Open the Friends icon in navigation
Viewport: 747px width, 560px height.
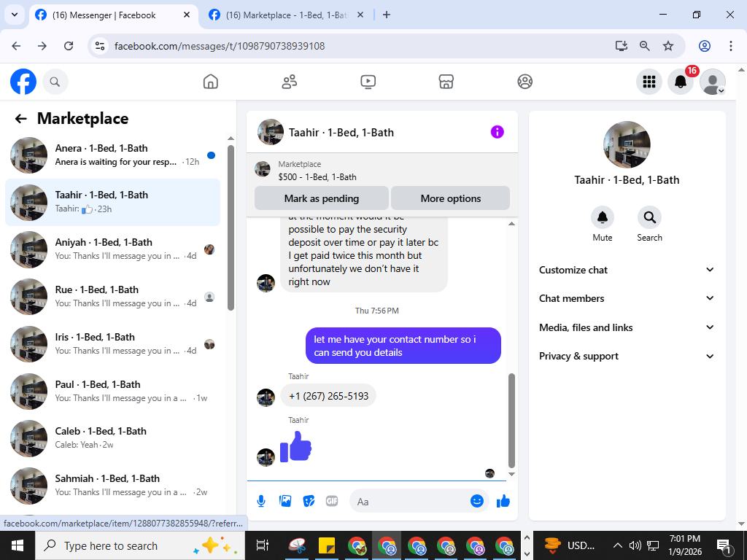click(x=289, y=82)
